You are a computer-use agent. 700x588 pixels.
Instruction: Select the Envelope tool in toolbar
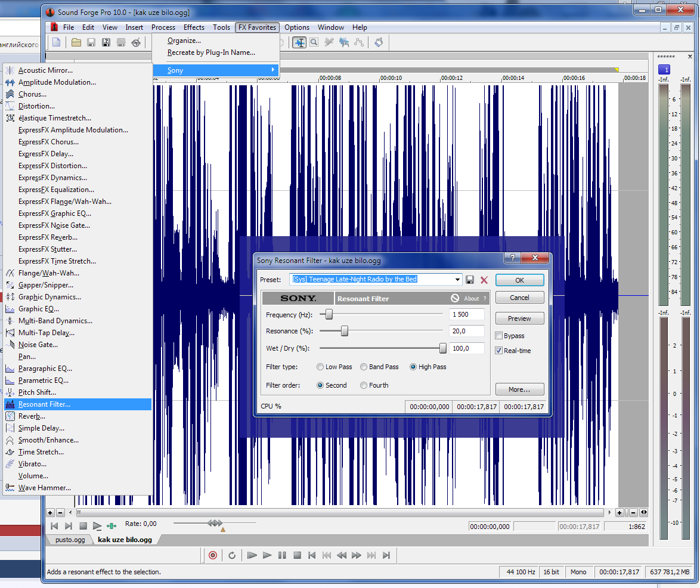[358, 42]
